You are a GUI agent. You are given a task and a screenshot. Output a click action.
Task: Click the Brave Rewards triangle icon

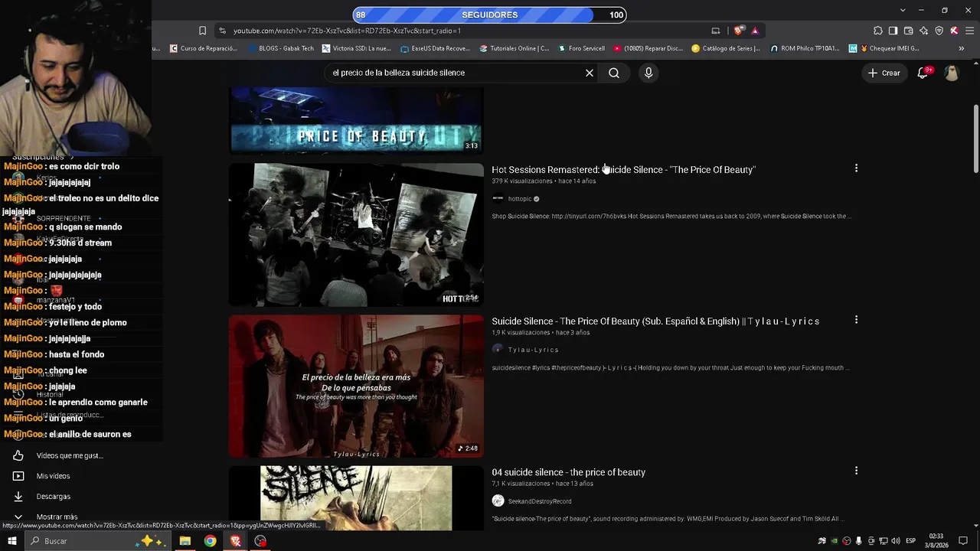(x=755, y=31)
